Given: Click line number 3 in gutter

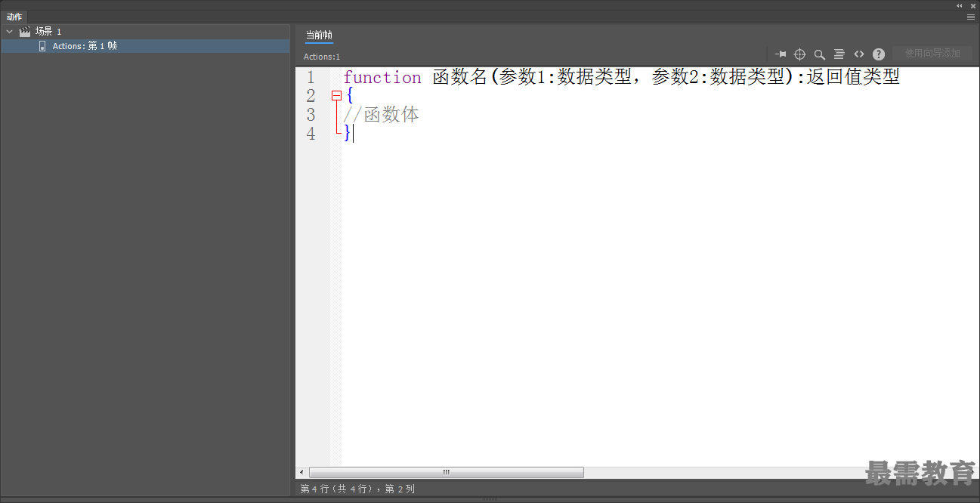Looking at the screenshot, I should point(311,115).
